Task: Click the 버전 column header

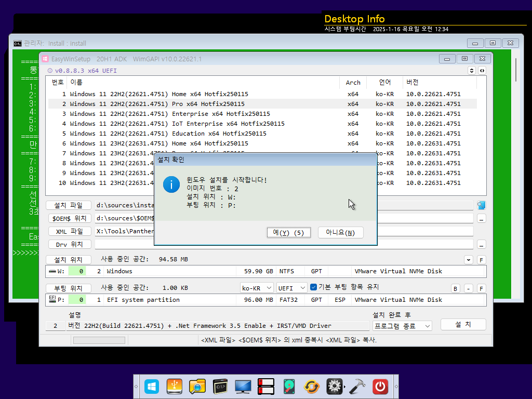Action: pos(440,83)
